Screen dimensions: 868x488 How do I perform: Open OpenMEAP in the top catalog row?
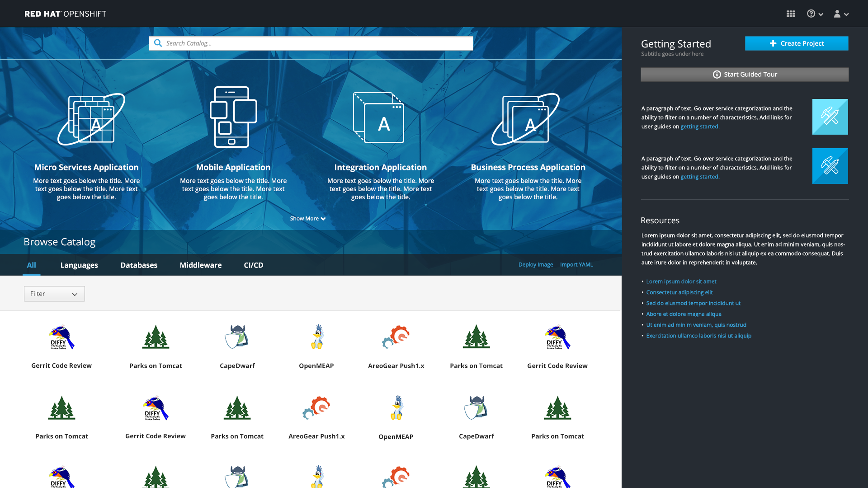316,347
